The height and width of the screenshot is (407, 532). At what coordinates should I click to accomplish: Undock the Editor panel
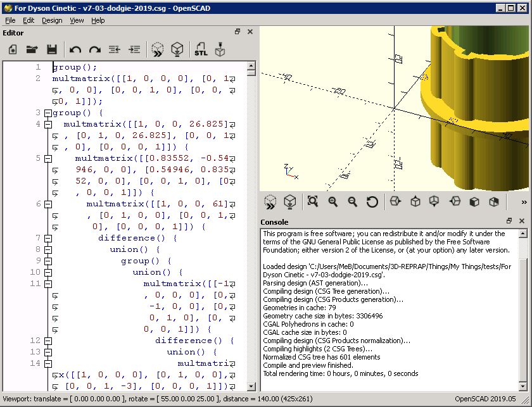pos(237,32)
